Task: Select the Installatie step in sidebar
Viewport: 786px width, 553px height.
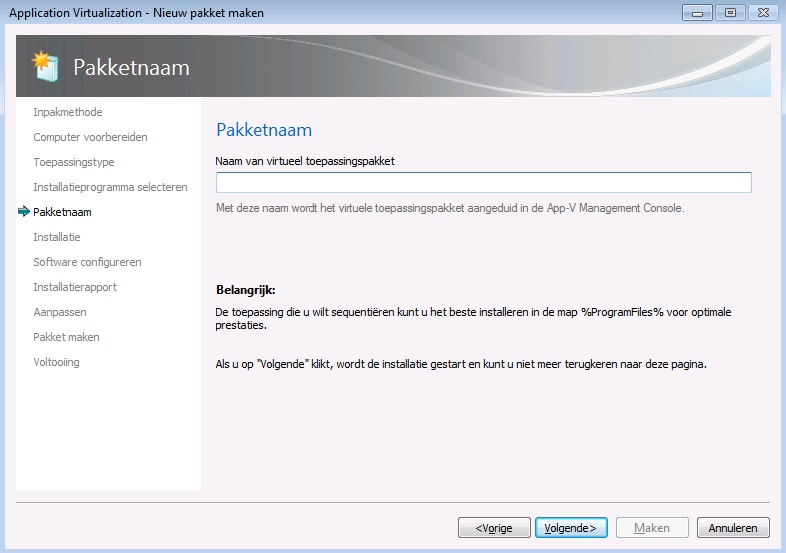Action: (x=57, y=237)
